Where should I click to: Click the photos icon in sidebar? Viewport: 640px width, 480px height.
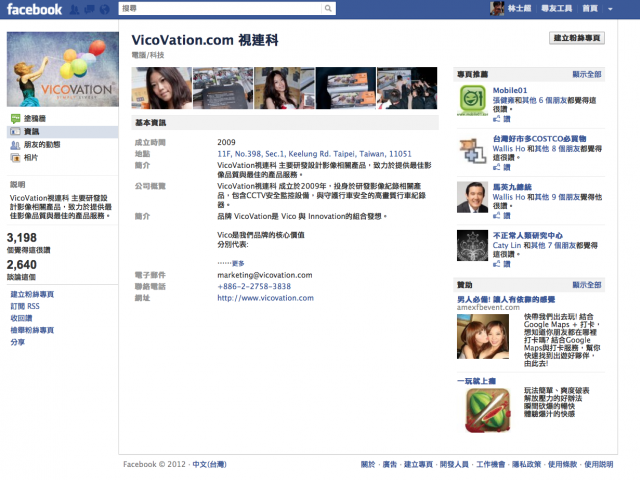tap(15, 158)
